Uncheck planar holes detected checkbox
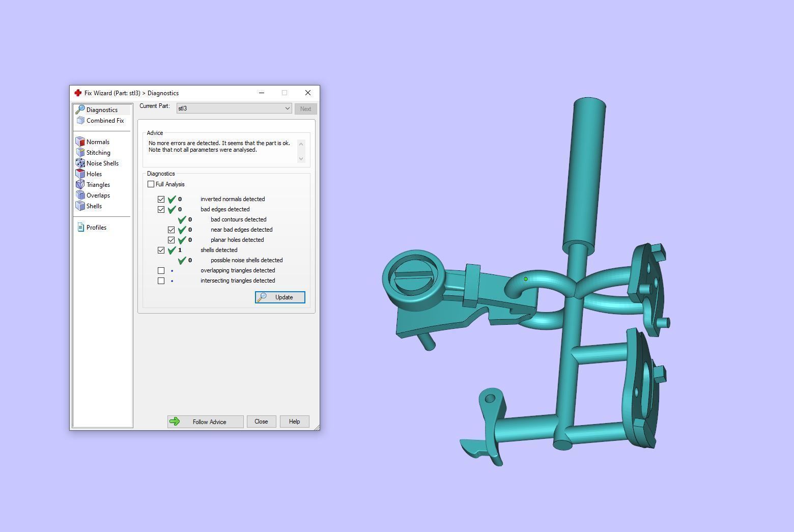Screen dimensions: 794x532 click(x=171, y=240)
